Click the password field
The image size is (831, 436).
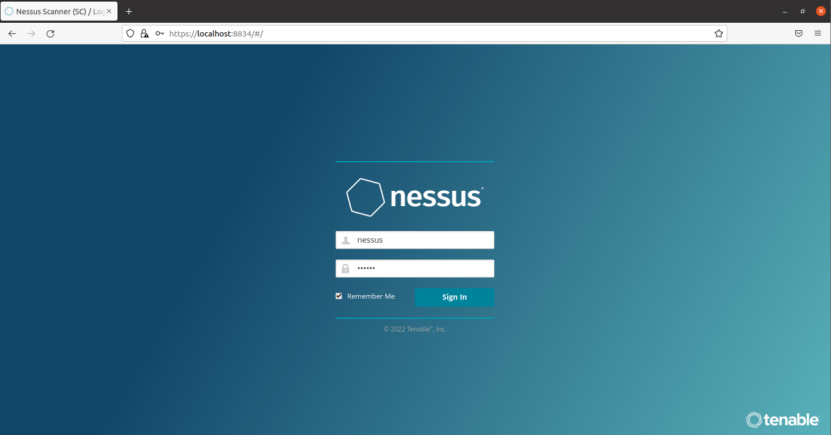click(415, 269)
